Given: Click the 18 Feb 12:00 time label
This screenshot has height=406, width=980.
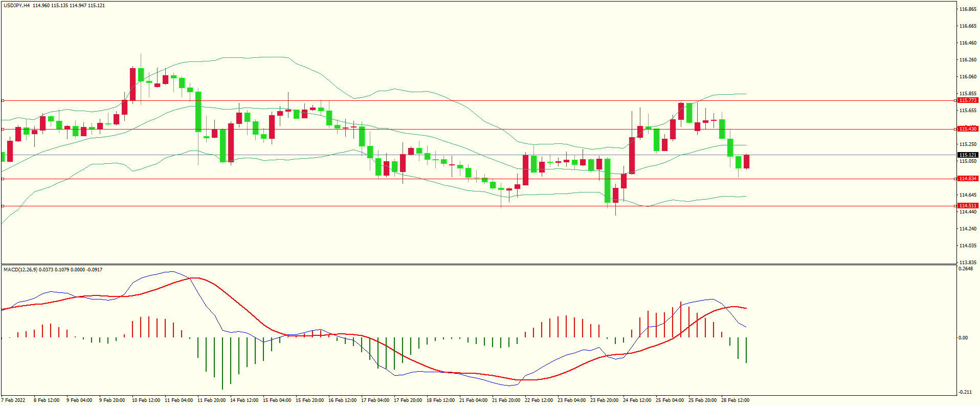Looking at the screenshot, I should pos(440,400).
